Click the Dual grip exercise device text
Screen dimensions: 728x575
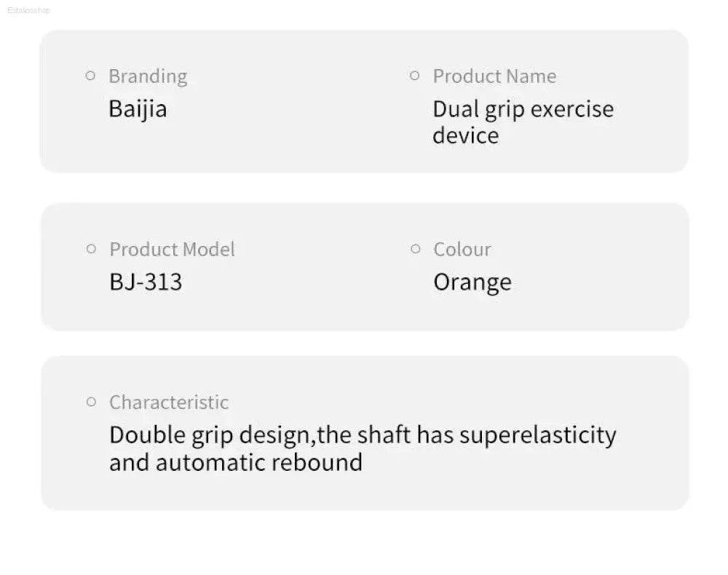click(523, 122)
